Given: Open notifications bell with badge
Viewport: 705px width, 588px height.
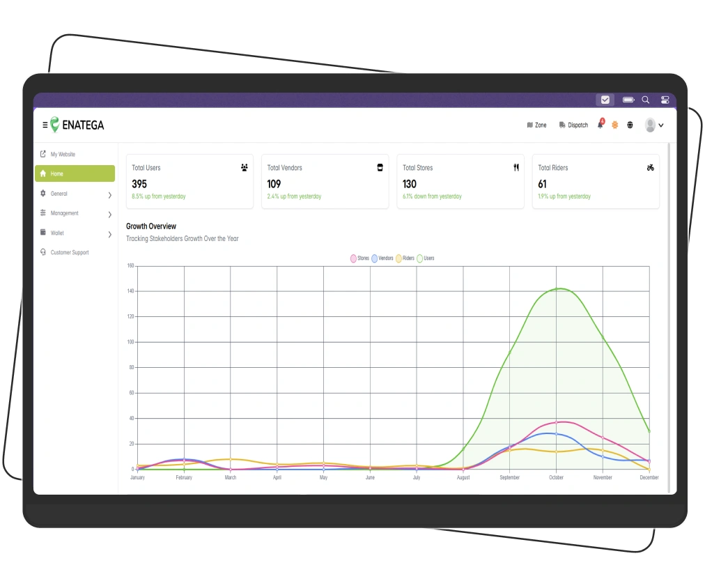Looking at the screenshot, I should point(601,123).
